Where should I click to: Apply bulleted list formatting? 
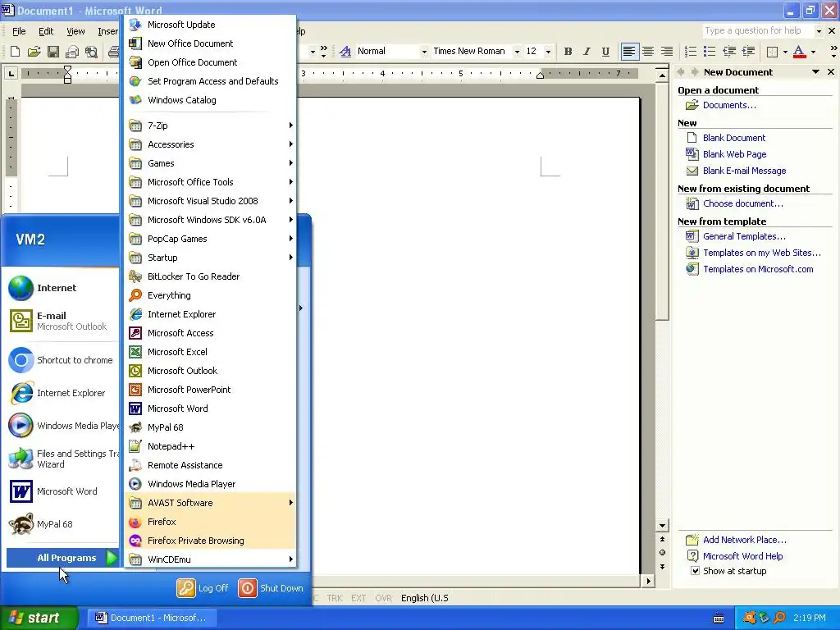(710, 52)
